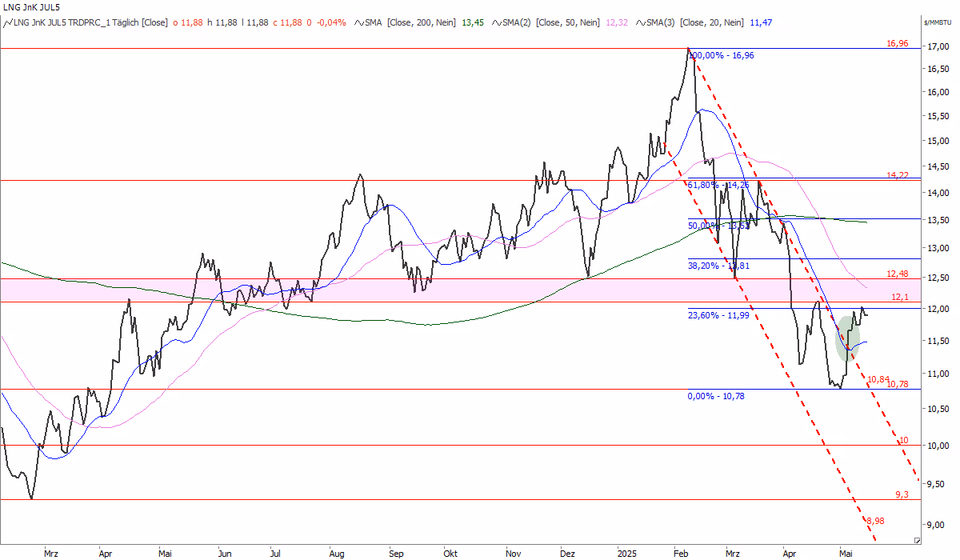Screen dimensions: 960x560
Task: Click the grey highlighted ellipse marker on the price line
Action: click(x=847, y=338)
